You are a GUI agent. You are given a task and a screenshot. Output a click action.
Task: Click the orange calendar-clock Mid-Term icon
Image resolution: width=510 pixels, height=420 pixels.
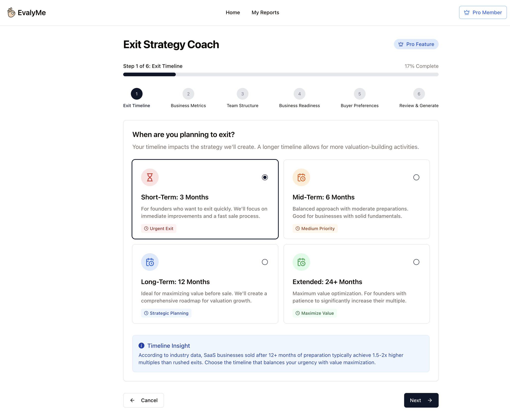(x=301, y=177)
